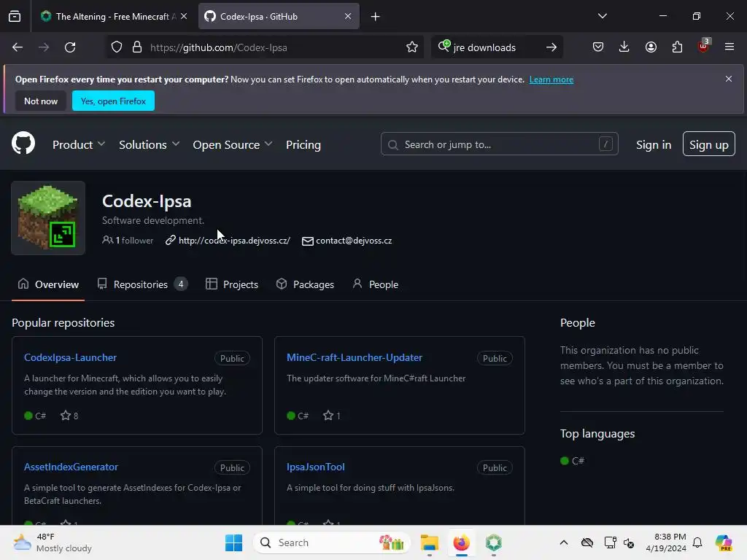
Task: Open the Copilot preview icon in the taskbar
Action: 724,542
